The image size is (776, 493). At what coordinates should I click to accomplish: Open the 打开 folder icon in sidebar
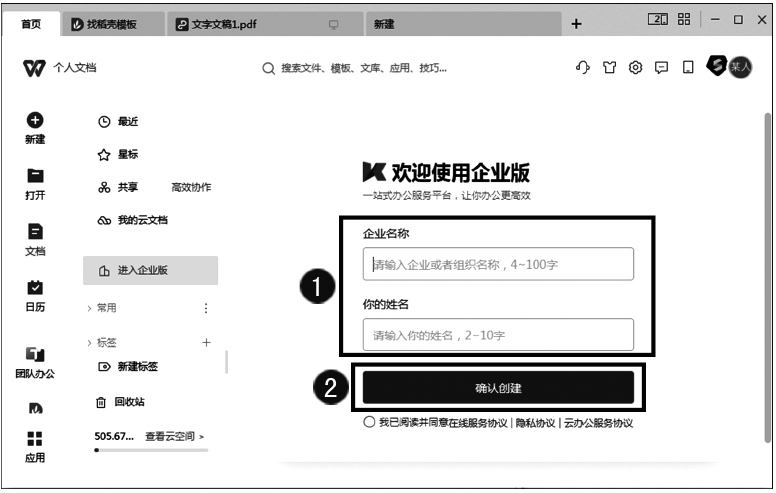(34, 176)
